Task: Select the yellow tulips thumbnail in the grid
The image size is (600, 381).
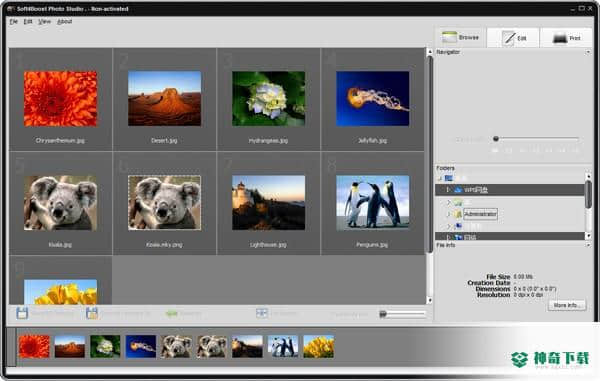Action: (60, 292)
